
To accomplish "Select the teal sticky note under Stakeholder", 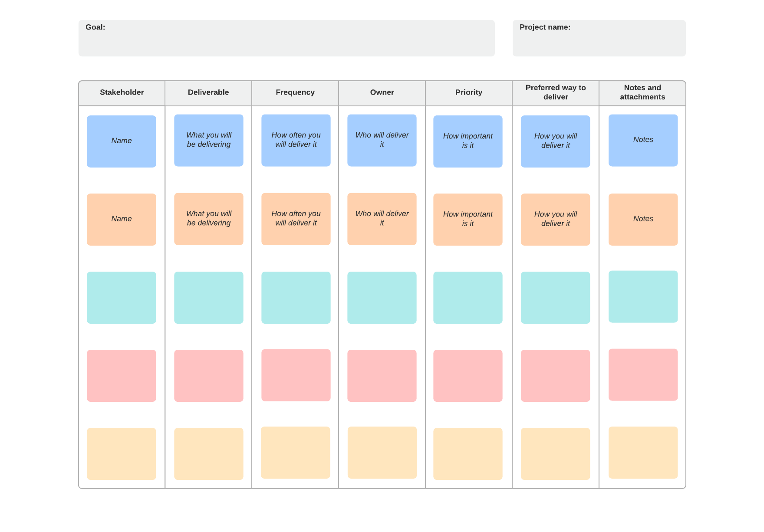I will [122, 297].
